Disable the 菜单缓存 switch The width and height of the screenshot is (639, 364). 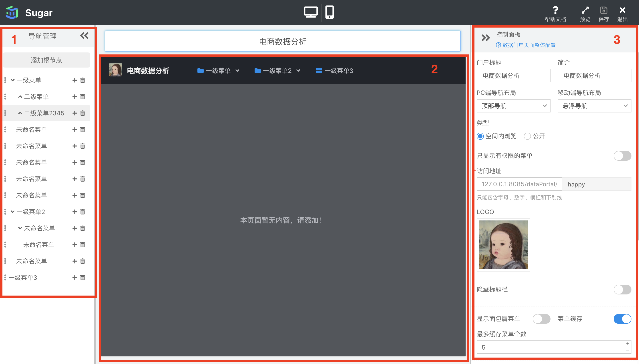tap(622, 319)
